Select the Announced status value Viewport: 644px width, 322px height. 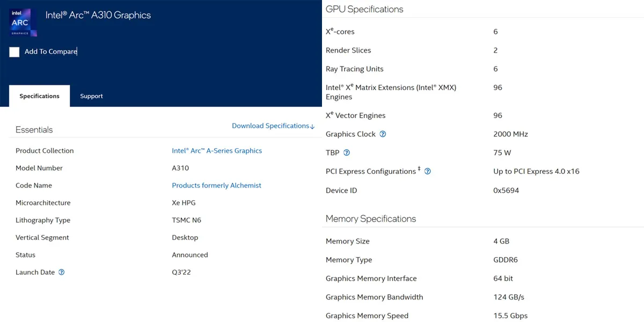pos(190,255)
